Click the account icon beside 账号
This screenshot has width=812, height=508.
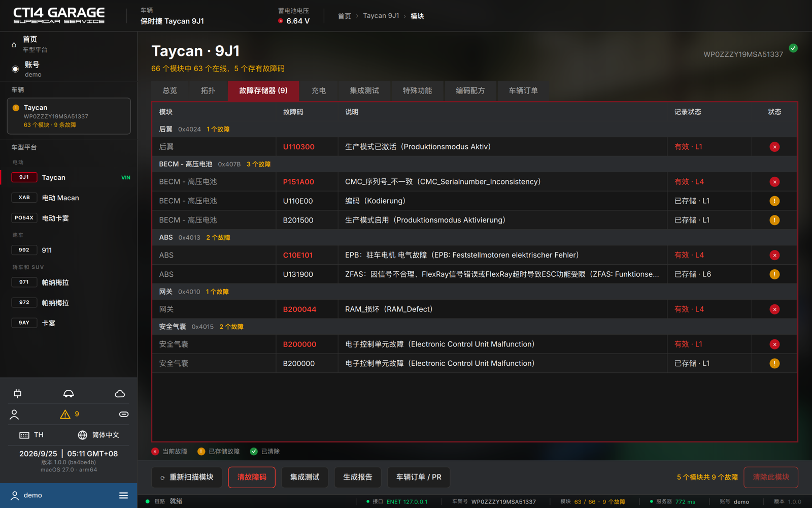(15, 69)
